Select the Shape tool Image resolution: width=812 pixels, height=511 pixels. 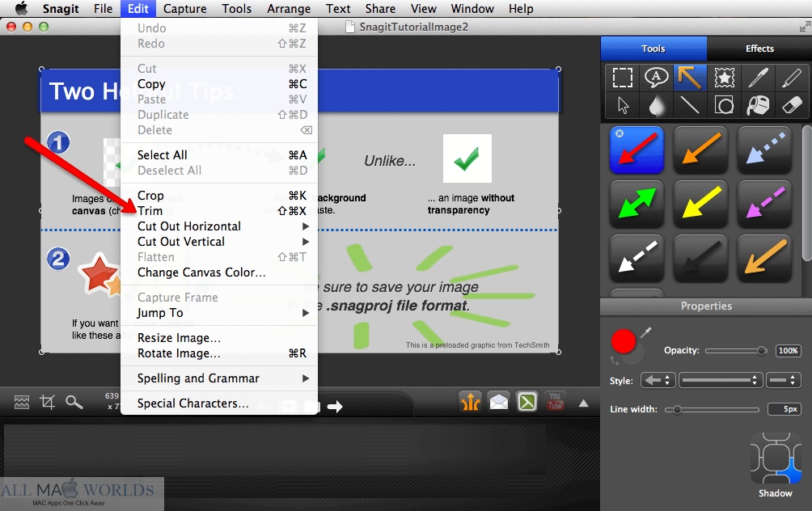724,106
